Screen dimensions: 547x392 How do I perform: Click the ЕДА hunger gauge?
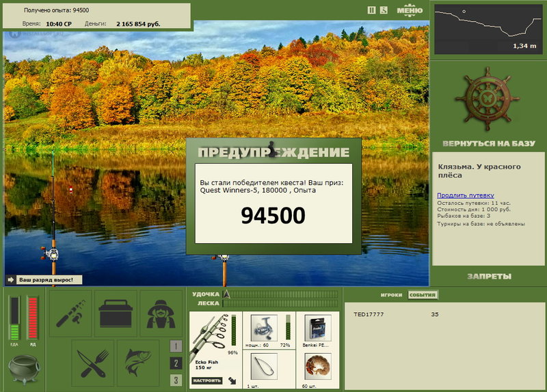(14, 318)
